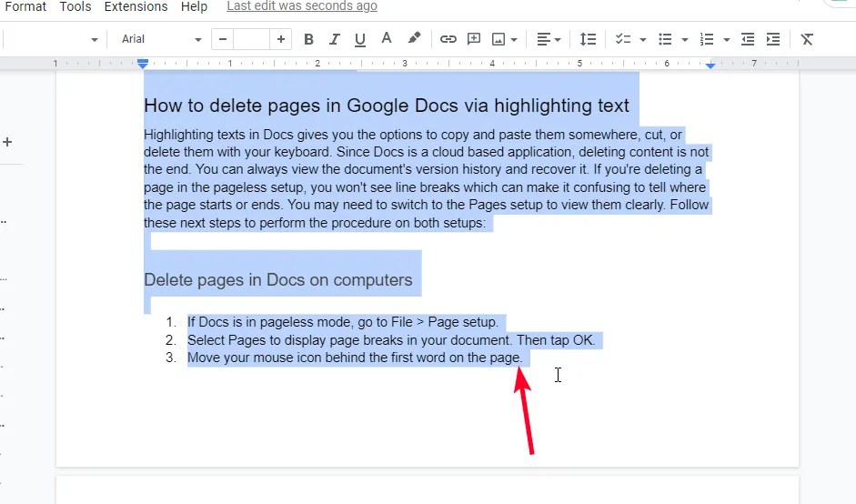Click the right indent marker on ruler
The height and width of the screenshot is (504, 856).
[x=710, y=65]
